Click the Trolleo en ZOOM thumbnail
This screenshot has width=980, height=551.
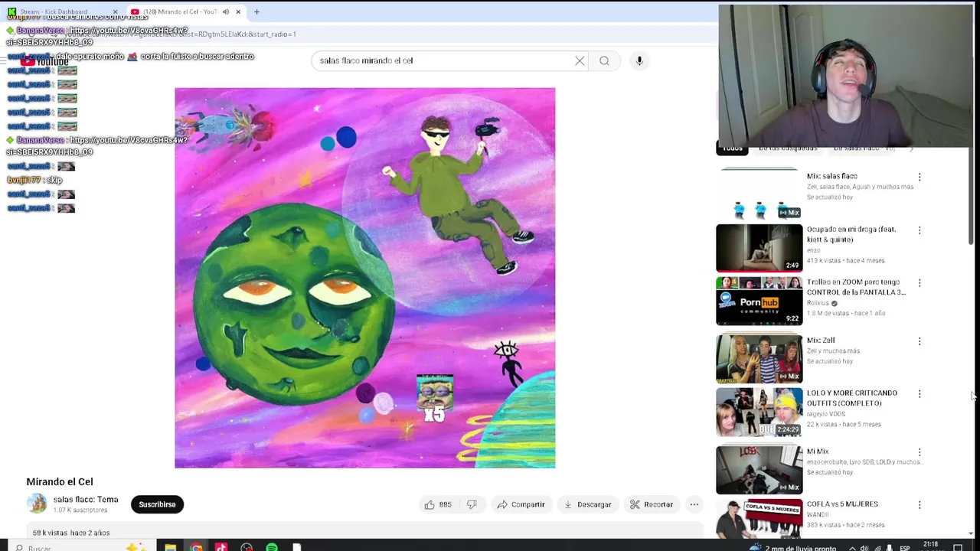[759, 301]
